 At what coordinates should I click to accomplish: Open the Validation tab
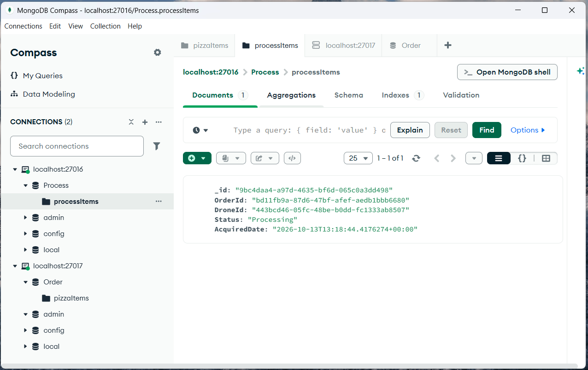(461, 95)
